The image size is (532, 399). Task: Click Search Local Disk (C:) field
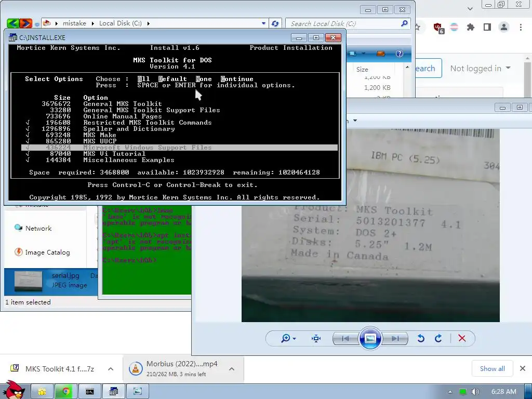click(x=348, y=23)
